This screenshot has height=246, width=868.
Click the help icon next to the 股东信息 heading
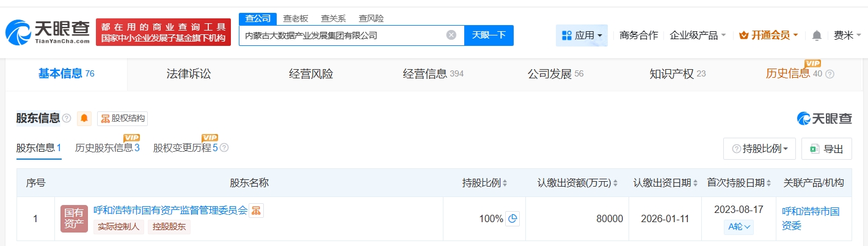pos(67,118)
